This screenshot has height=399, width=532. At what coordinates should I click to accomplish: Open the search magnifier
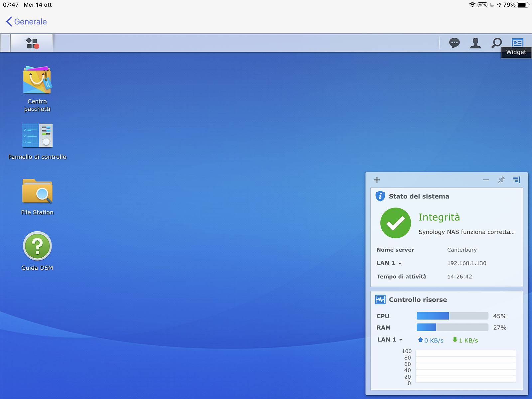pyautogui.click(x=496, y=43)
